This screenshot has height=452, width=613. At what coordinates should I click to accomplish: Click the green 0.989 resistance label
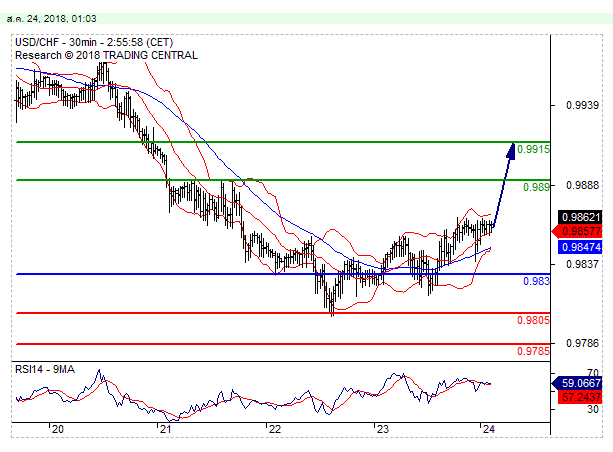pyautogui.click(x=536, y=187)
